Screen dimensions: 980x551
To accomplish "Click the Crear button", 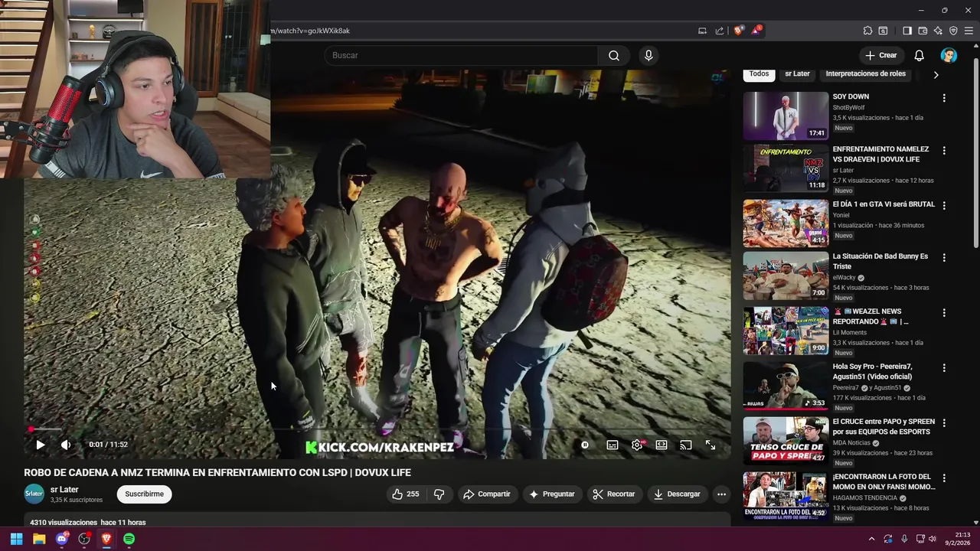I will pyautogui.click(x=880, y=55).
